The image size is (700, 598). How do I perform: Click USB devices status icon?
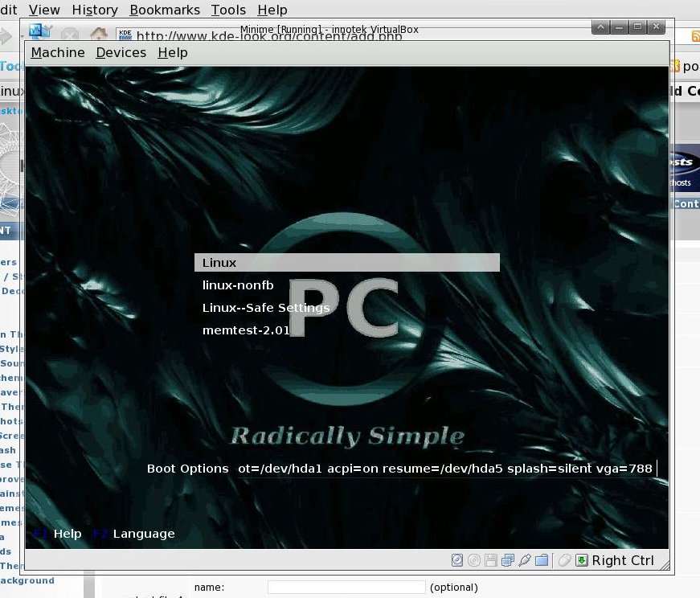[525, 560]
